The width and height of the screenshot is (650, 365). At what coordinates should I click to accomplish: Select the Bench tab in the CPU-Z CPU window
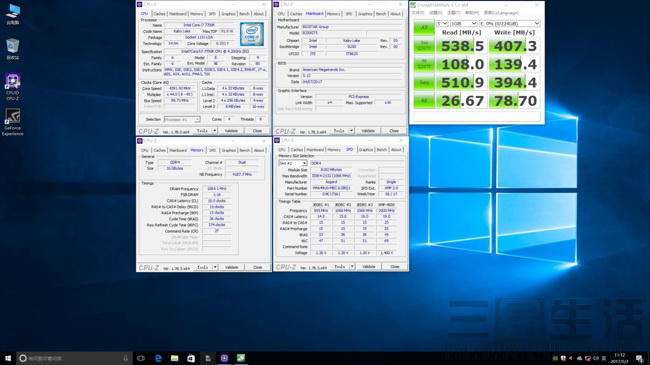(244, 14)
